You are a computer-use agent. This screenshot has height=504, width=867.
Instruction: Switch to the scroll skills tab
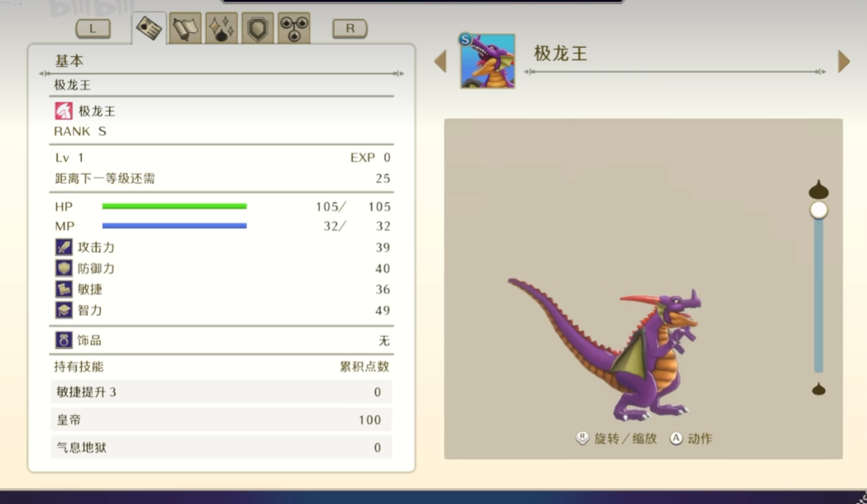185,29
